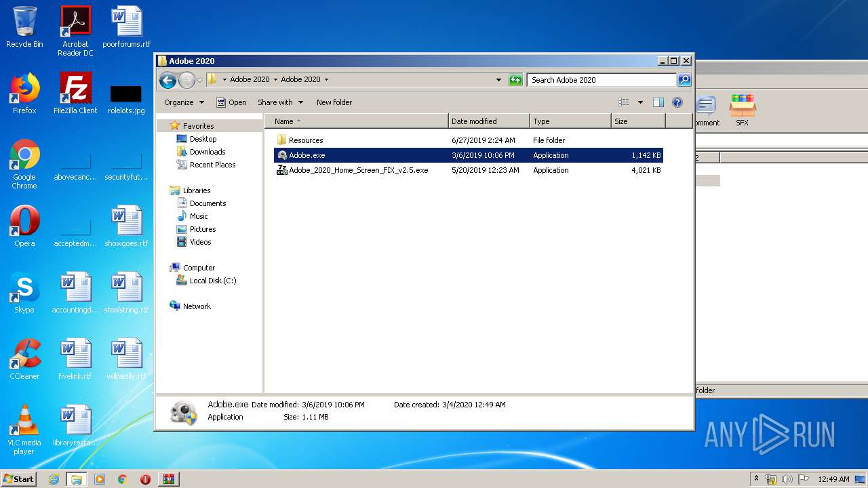Select accountingd... document on desktop
The image size is (868, 488).
(75, 293)
